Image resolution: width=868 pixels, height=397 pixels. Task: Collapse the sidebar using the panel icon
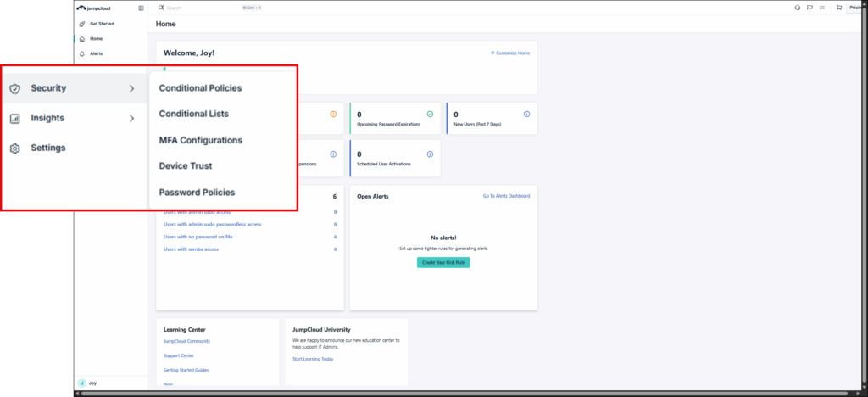[x=141, y=8]
